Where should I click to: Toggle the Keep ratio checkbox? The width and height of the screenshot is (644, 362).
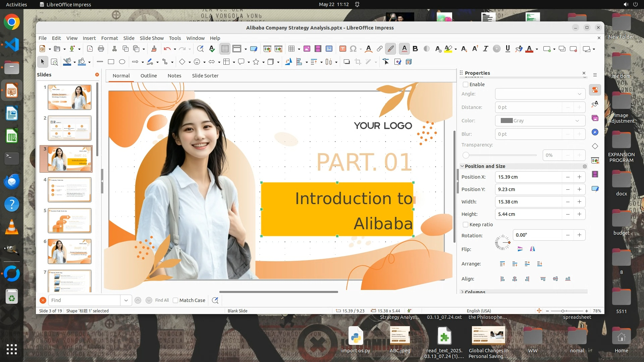point(466,225)
